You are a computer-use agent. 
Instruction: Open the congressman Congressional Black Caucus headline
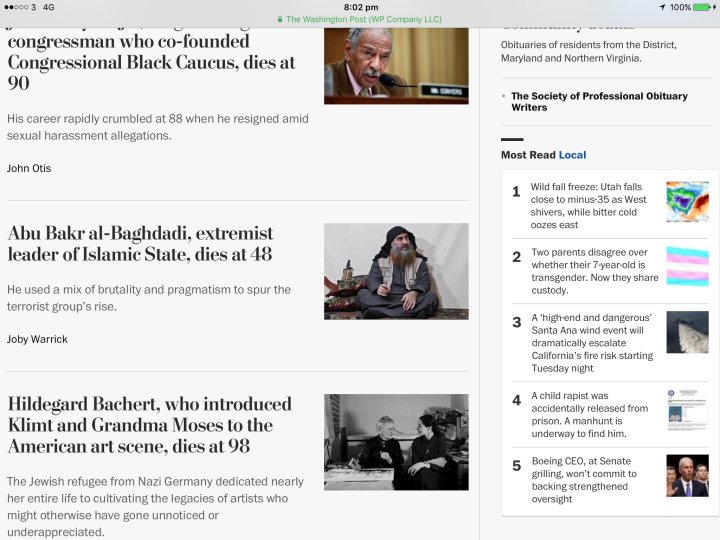pos(151,62)
